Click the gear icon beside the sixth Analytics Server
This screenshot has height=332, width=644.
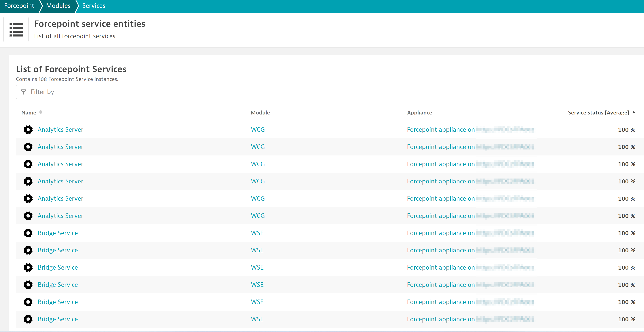point(28,216)
